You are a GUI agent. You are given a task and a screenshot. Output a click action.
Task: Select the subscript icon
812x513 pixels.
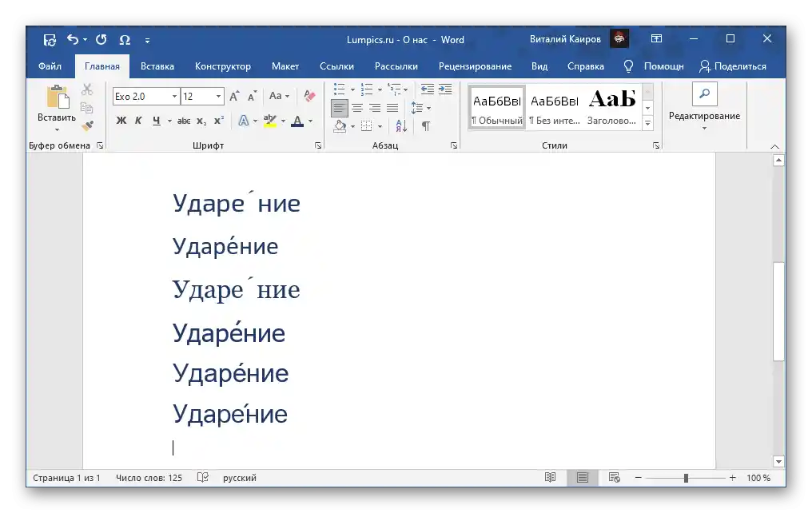point(201,120)
